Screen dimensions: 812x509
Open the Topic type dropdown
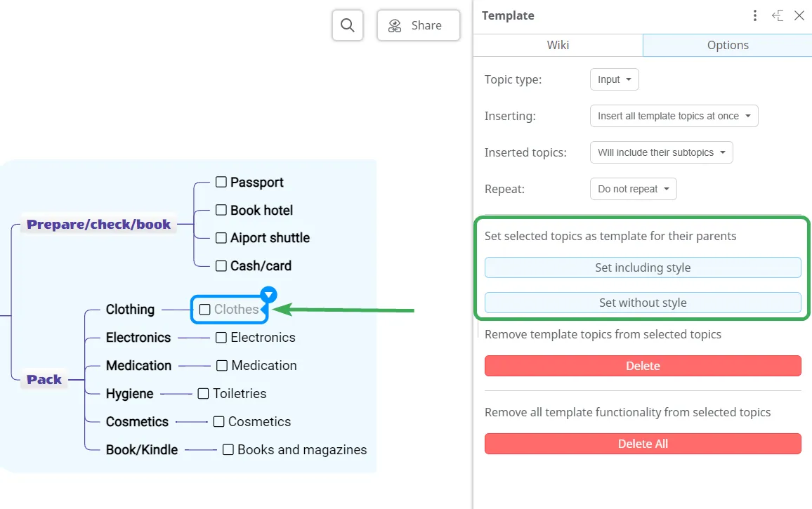(614, 79)
